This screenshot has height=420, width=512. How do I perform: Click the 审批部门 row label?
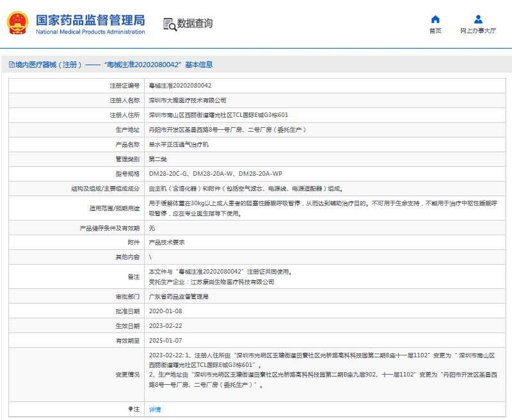pos(127,297)
